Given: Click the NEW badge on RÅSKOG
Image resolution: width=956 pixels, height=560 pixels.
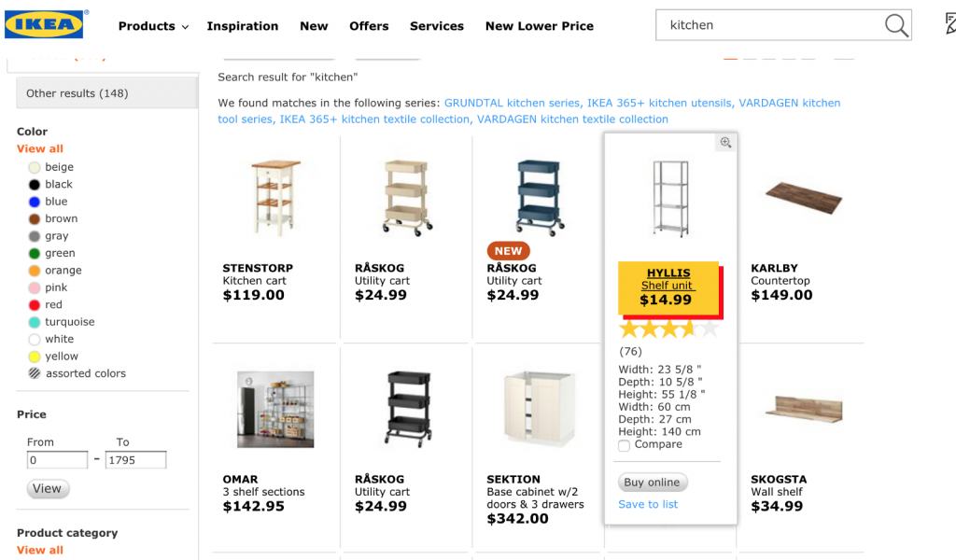Looking at the screenshot, I should coord(508,251).
